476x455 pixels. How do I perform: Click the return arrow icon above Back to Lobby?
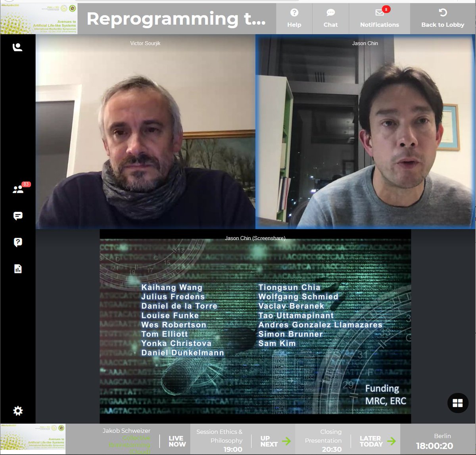(443, 13)
